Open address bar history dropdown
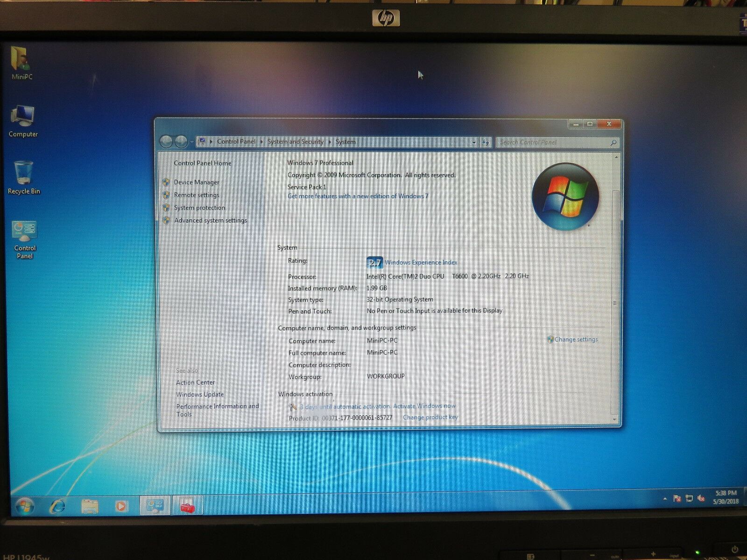The width and height of the screenshot is (747, 560). [474, 142]
